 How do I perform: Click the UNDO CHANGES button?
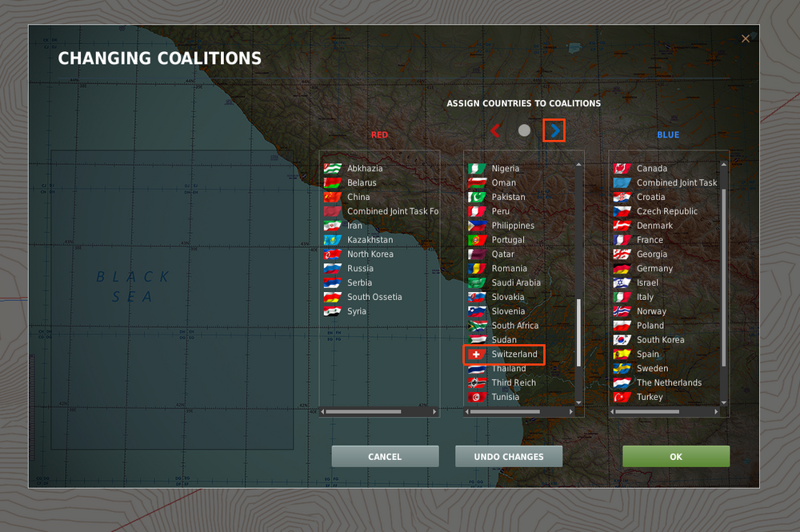[x=509, y=457]
